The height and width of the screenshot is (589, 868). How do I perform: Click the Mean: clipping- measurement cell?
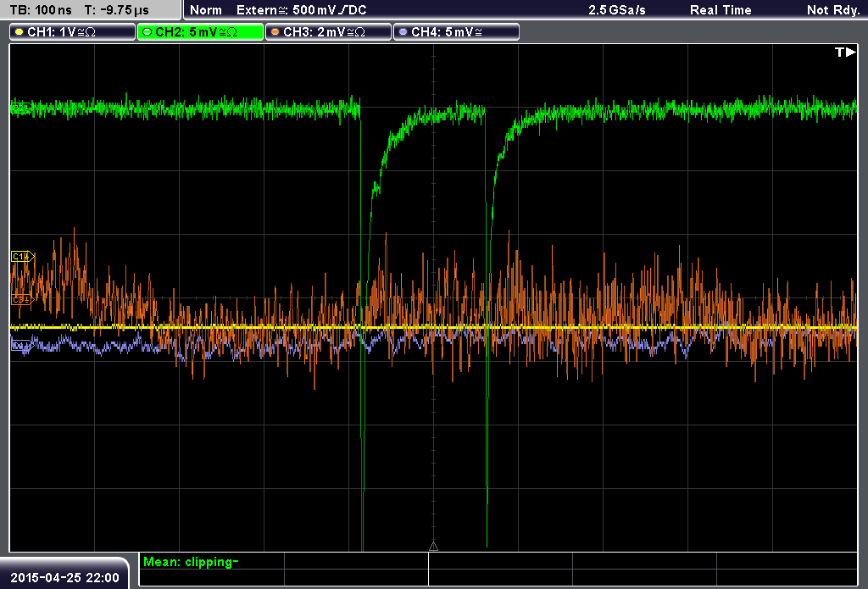(212, 562)
